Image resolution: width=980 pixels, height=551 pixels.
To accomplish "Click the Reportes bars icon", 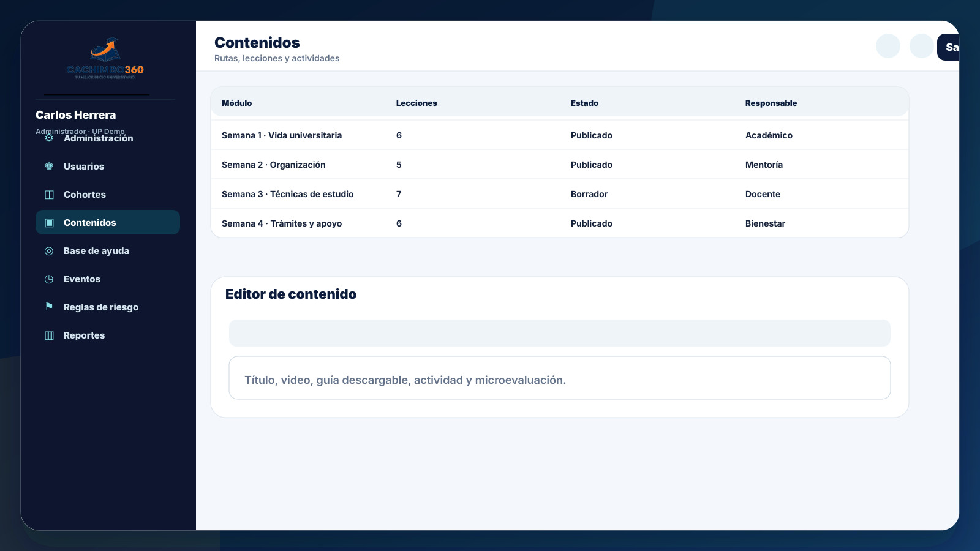I will click(x=49, y=335).
